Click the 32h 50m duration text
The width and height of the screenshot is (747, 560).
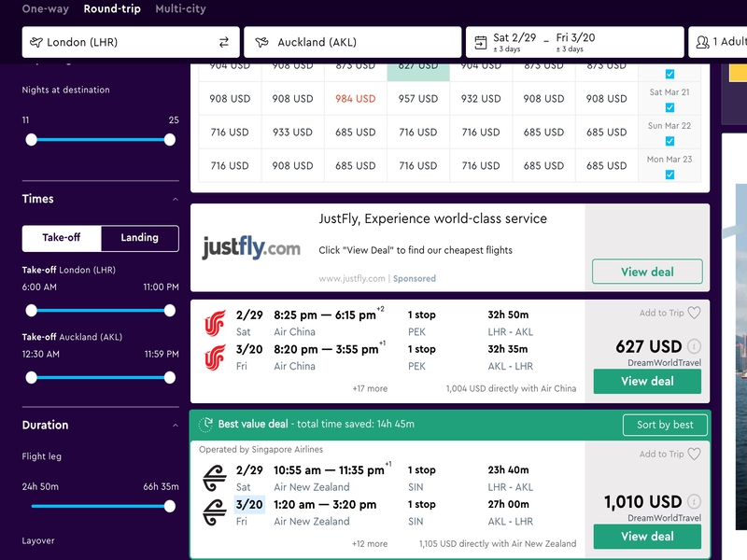[x=508, y=315]
